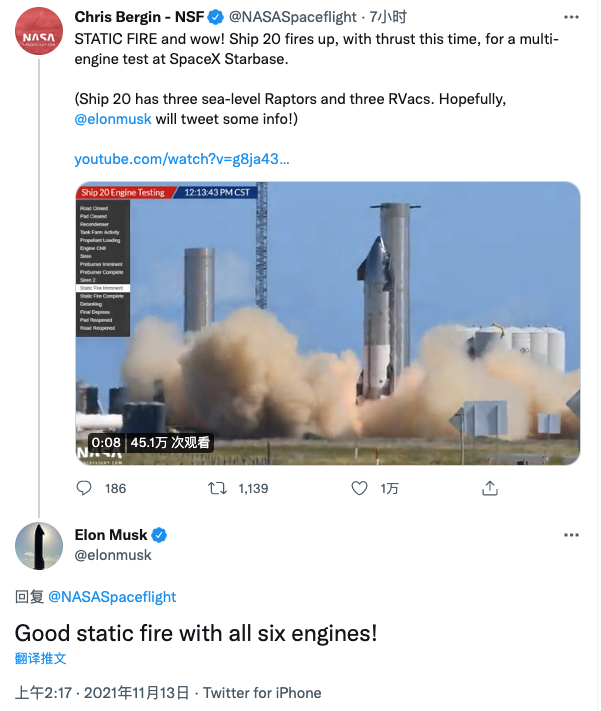Click the Twitter for iPhone source
The width and height of the screenshot is (601, 711).
coord(263,692)
